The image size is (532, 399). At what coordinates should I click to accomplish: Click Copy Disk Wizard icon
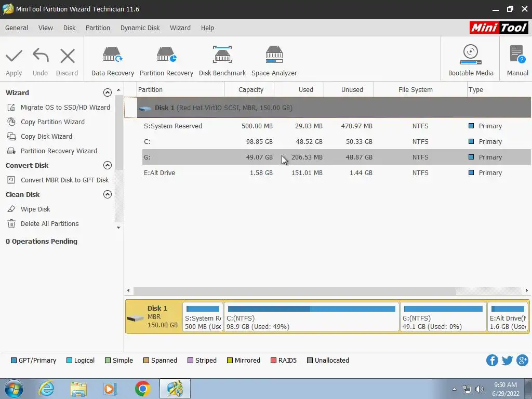click(x=11, y=137)
